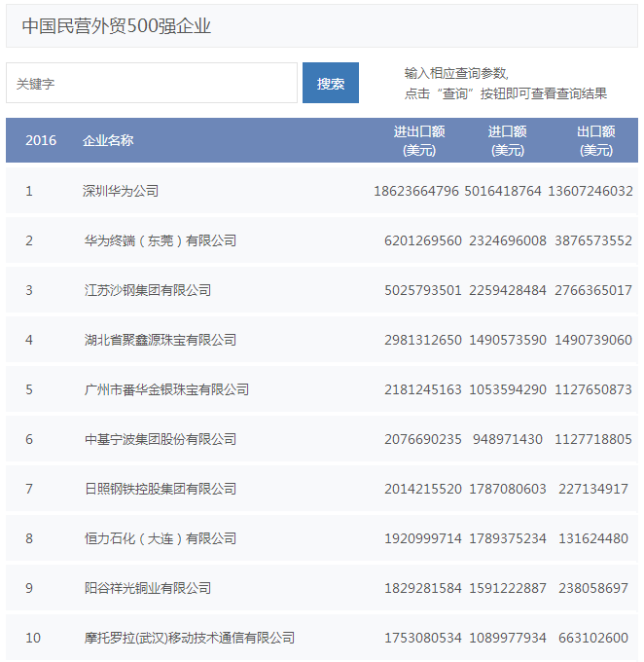Click total trade value 5025793501

click(423, 290)
